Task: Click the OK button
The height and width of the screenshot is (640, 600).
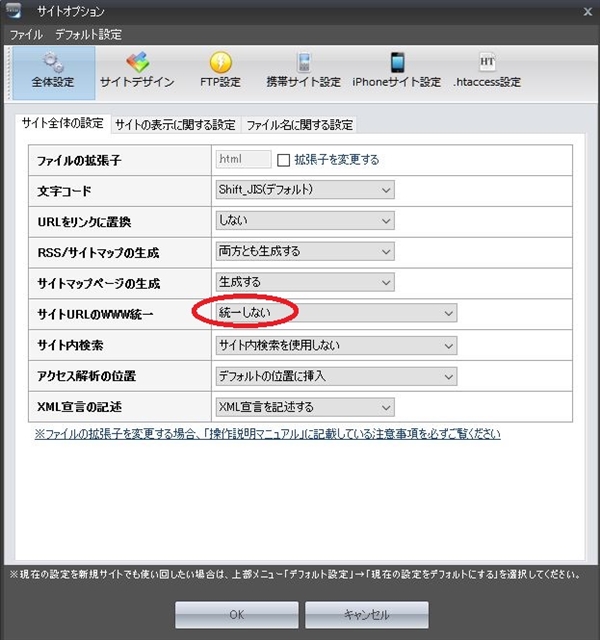Action: 236,615
